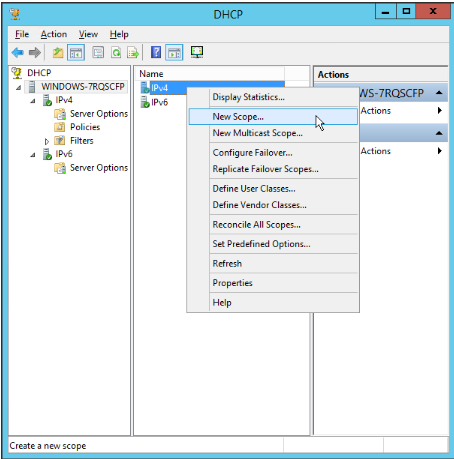The width and height of the screenshot is (454, 459).
Task: Collapse the WINDOWS-7RQSCFP server node
Action: coord(19,87)
